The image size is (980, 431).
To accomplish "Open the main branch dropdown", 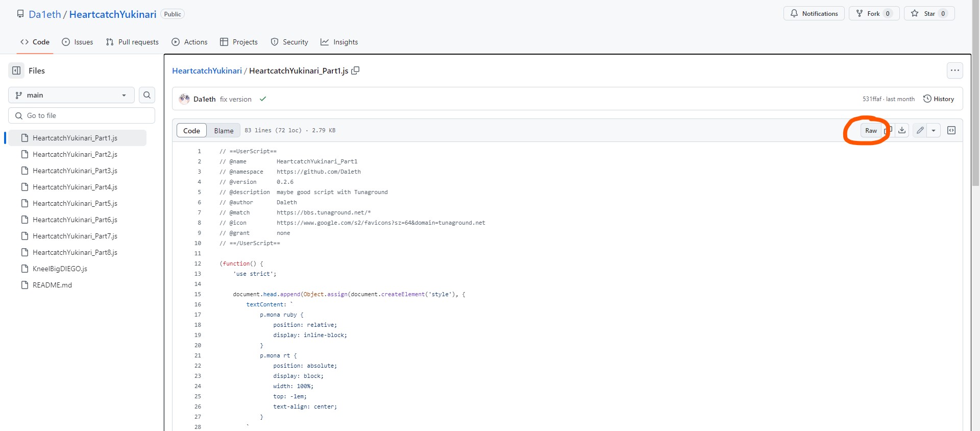I will pyautogui.click(x=71, y=95).
